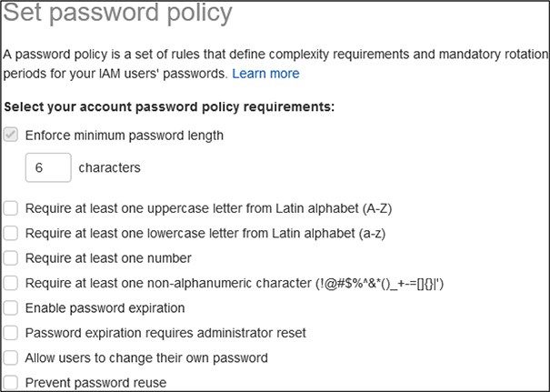Toggle the Enable password expiration checkbox
The width and height of the screenshot is (550, 392).
[x=11, y=308]
